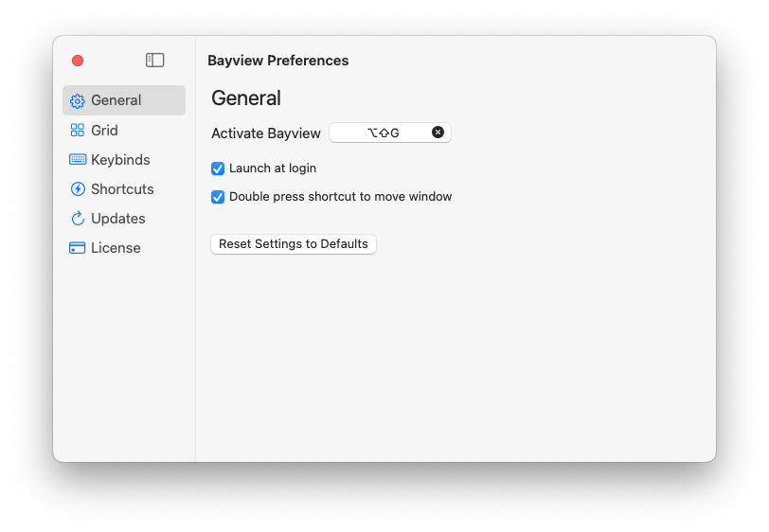Open the Updates section
This screenshot has height=532, width=769.
pyautogui.click(x=117, y=219)
